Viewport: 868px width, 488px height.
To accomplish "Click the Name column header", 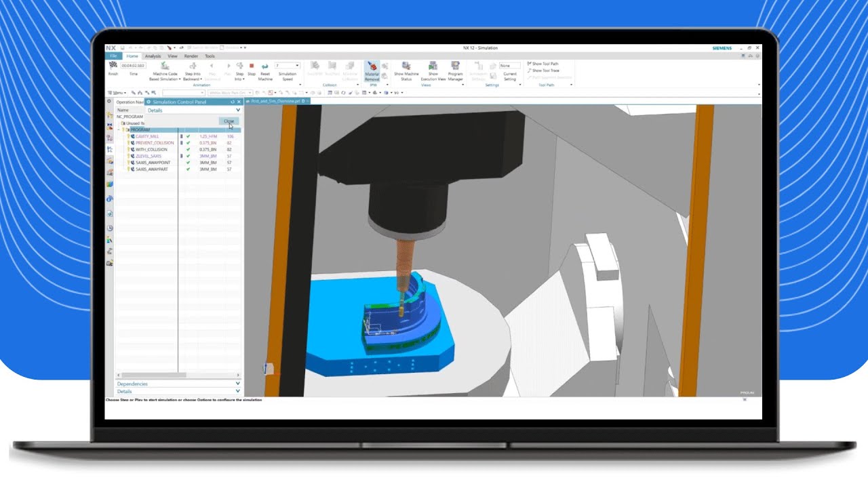I will (123, 110).
